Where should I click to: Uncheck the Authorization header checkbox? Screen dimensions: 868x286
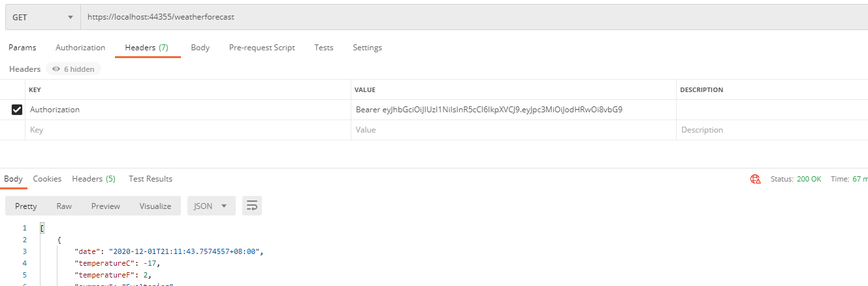[18, 110]
